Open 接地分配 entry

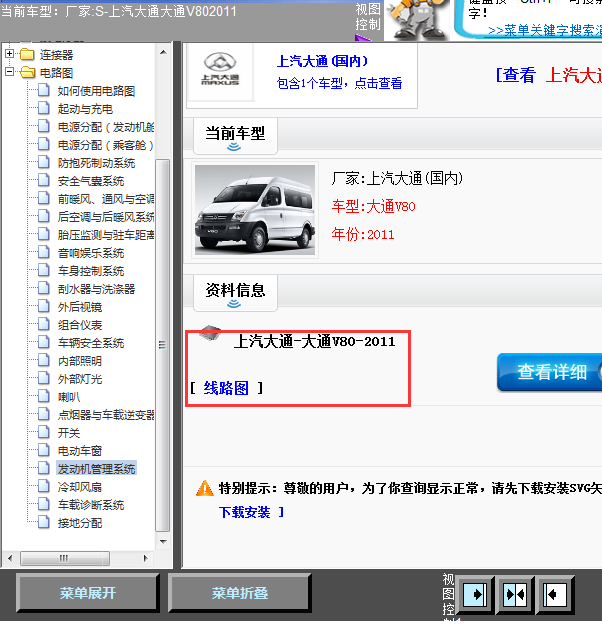80,523
